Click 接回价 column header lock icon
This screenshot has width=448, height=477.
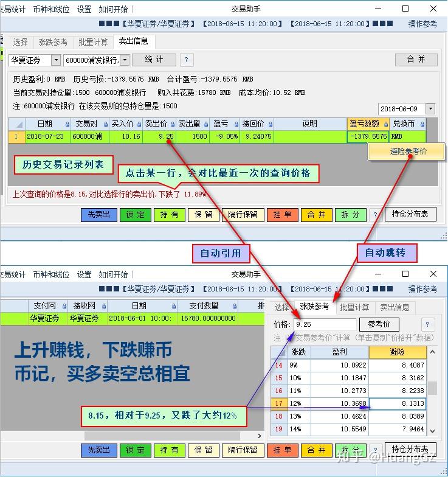click(x=271, y=124)
